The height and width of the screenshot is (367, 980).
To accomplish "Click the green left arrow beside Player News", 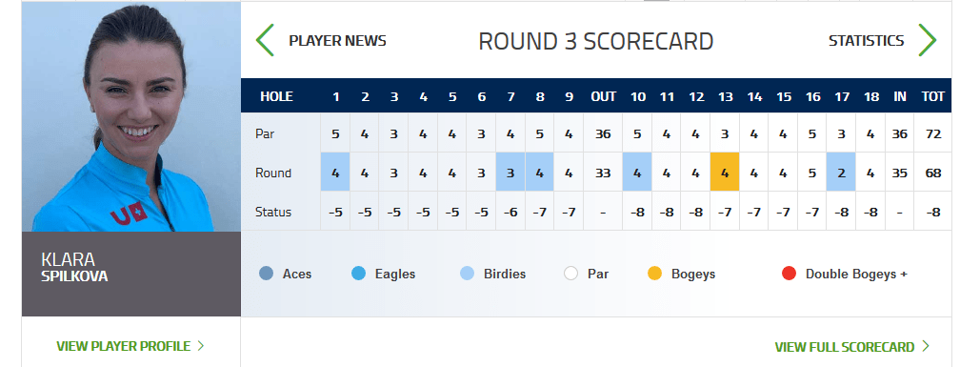I will point(265,41).
